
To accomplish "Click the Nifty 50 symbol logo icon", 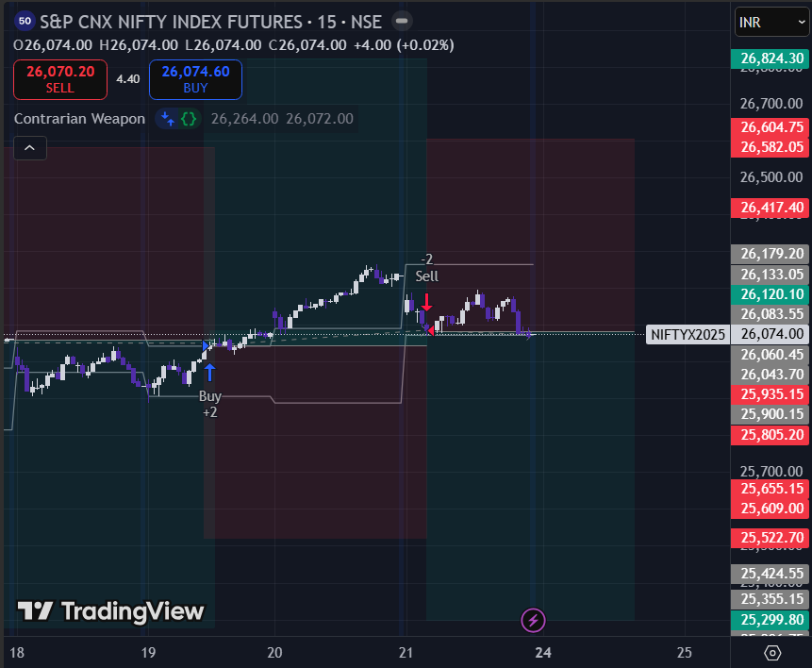I will tap(25, 22).
